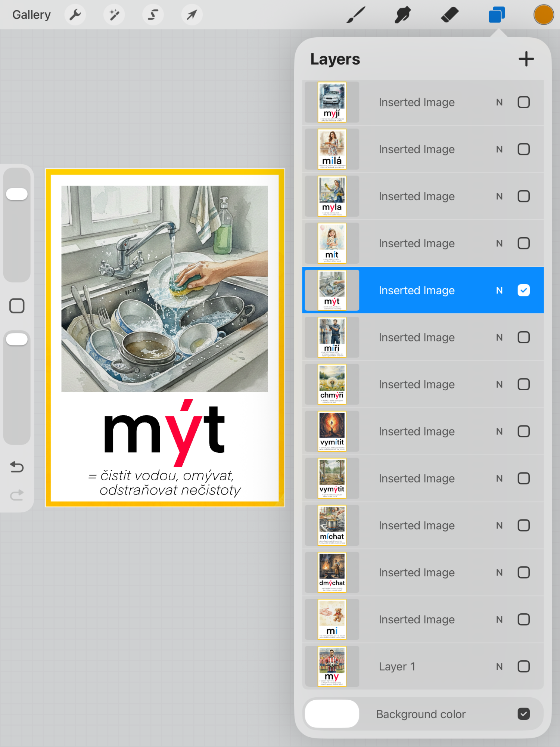Open the Adjustments magic wand menu
Screen dimensions: 560x747
coord(114,15)
